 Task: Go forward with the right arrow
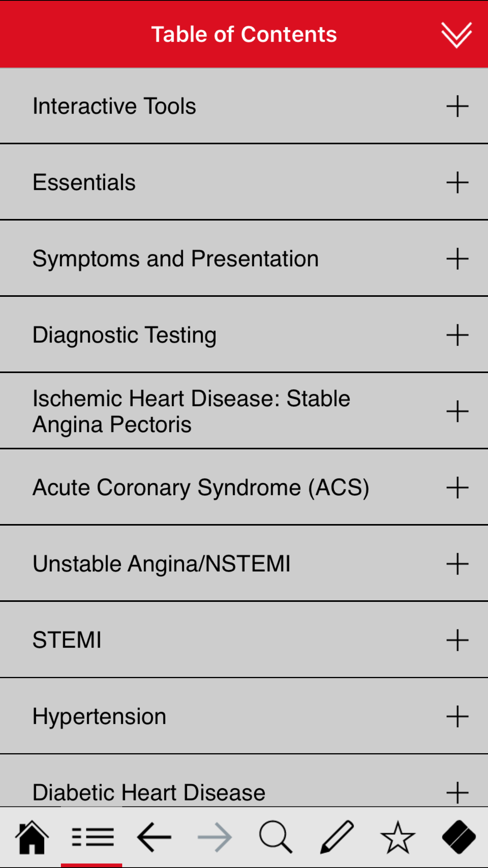(215, 837)
